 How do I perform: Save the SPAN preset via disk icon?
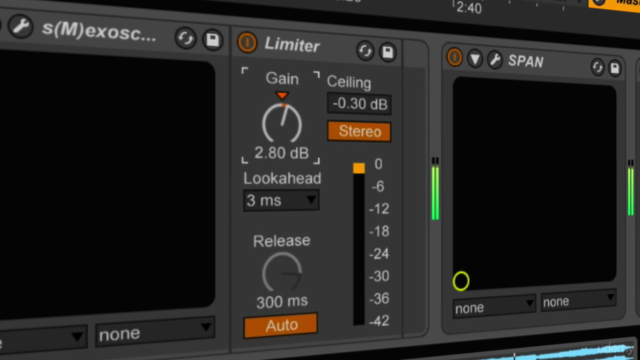[x=615, y=68]
